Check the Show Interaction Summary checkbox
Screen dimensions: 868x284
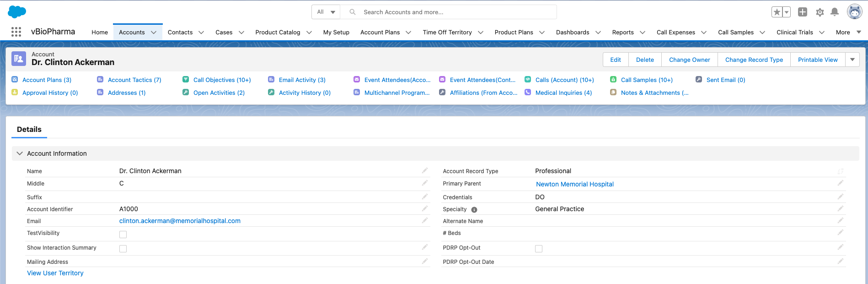[123, 249]
